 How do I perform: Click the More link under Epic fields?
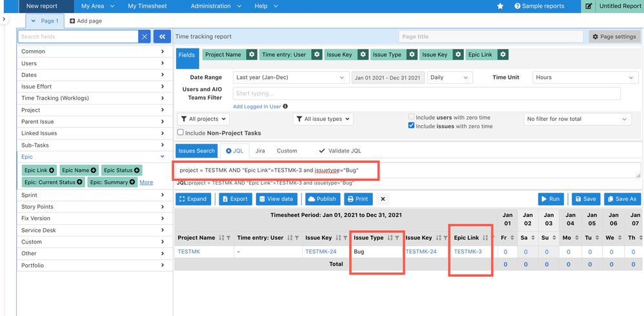tap(146, 182)
